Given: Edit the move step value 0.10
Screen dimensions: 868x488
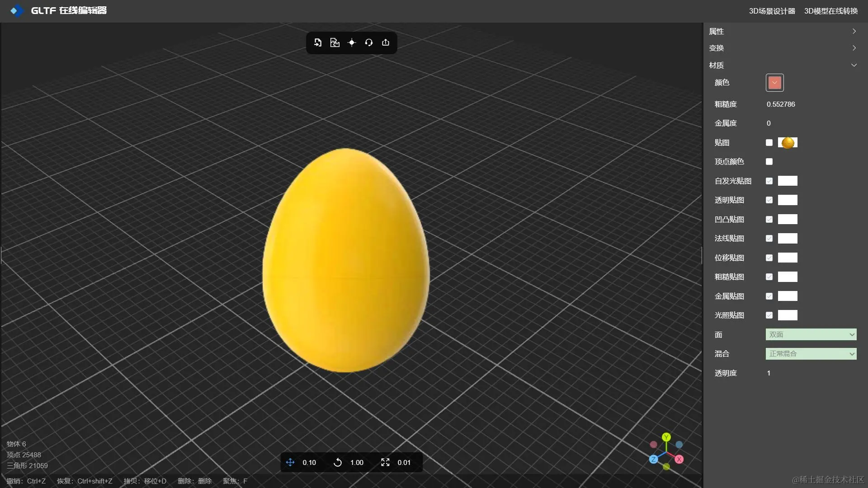Looking at the screenshot, I should [x=309, y=463].
